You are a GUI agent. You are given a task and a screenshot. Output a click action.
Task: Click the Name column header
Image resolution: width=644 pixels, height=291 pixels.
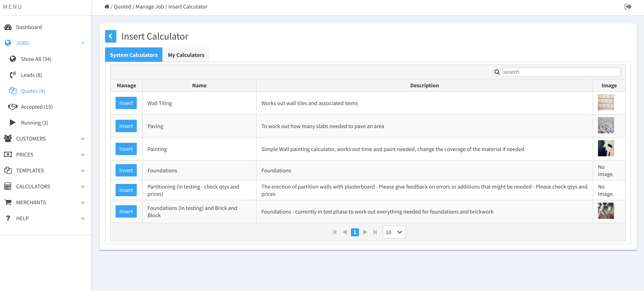point(199,86)
